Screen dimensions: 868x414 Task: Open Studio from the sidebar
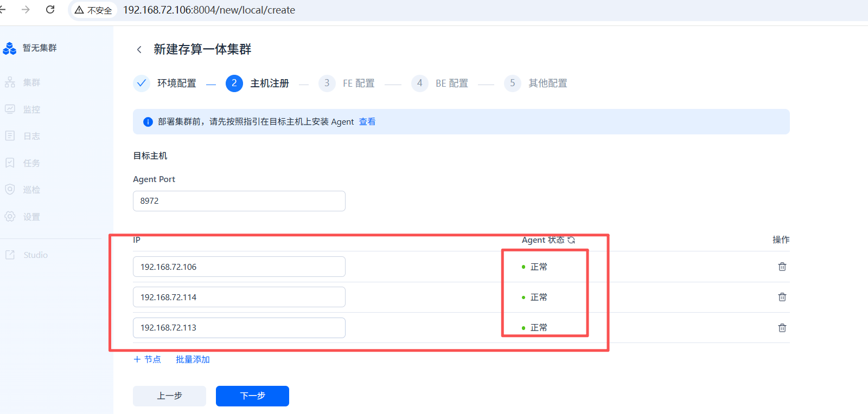35,255
